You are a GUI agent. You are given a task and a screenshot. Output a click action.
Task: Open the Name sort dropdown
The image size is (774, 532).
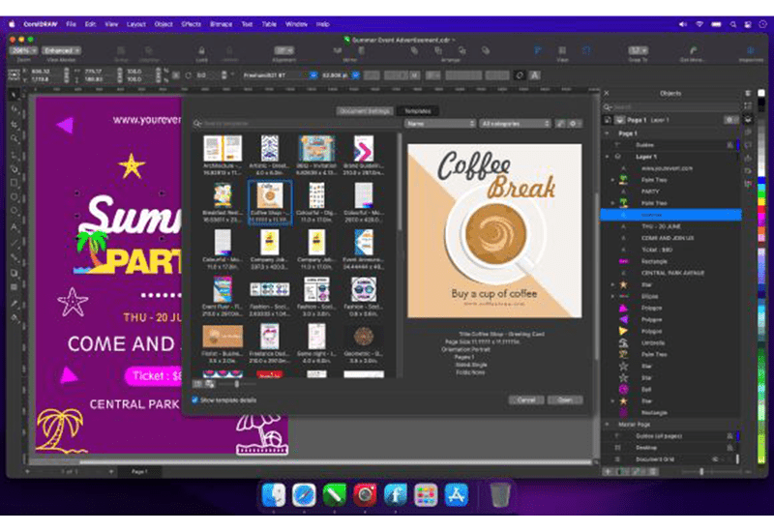tap(439, 124)
